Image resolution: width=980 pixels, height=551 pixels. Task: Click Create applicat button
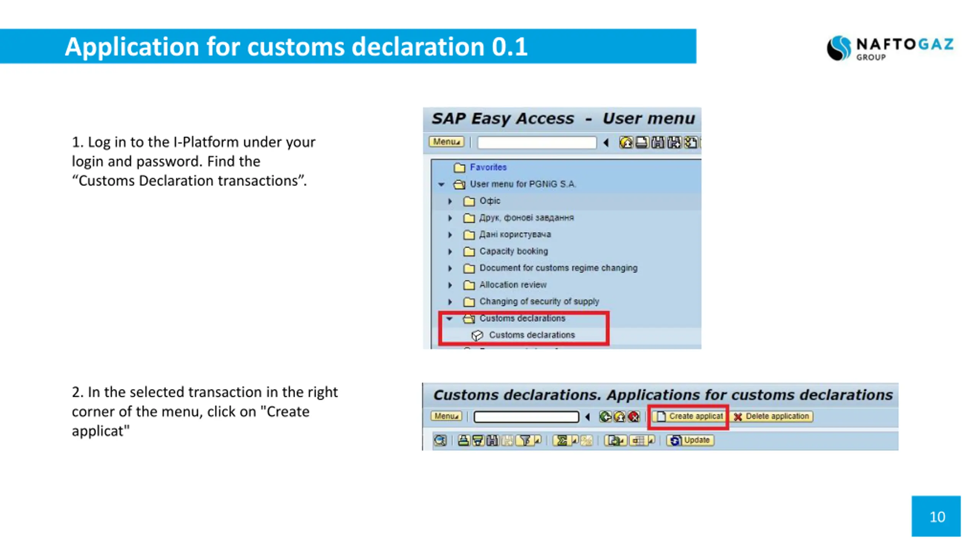click(x=689, y=416)
